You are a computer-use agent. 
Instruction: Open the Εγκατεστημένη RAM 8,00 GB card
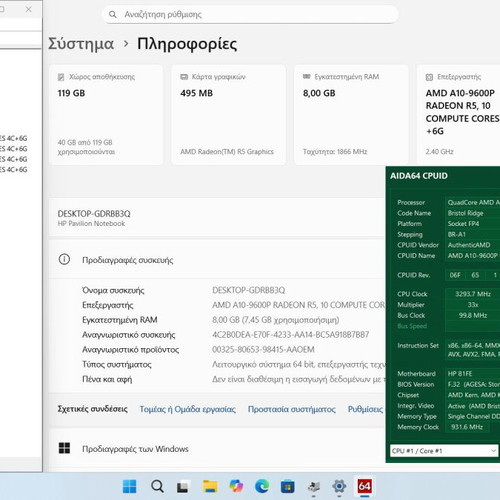(351, 115)
